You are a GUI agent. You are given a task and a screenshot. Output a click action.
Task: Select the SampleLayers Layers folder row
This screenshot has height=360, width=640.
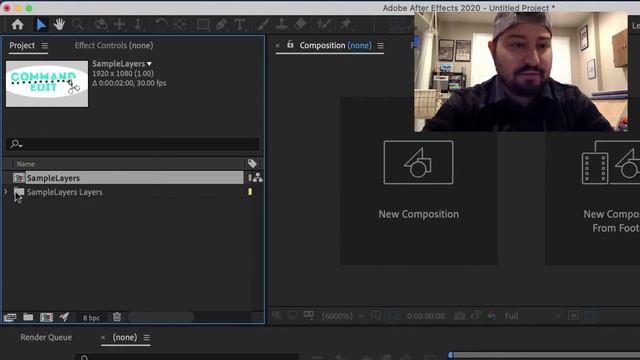pos(128,192)
